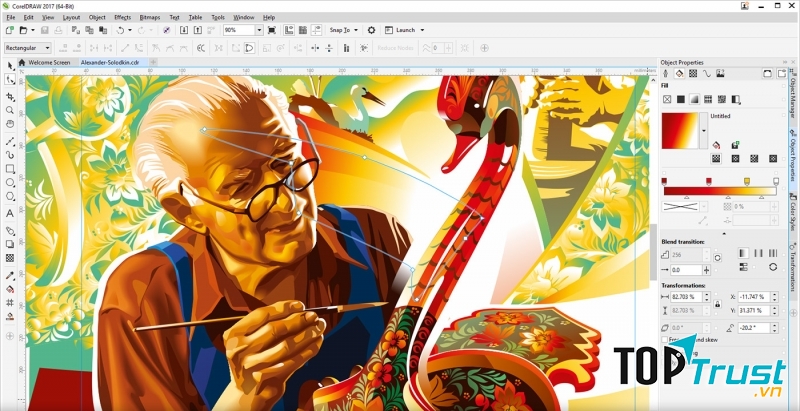This screenshot has width=800, height=411.
Task: Open the File menu
Action: (x=11, y=17)
